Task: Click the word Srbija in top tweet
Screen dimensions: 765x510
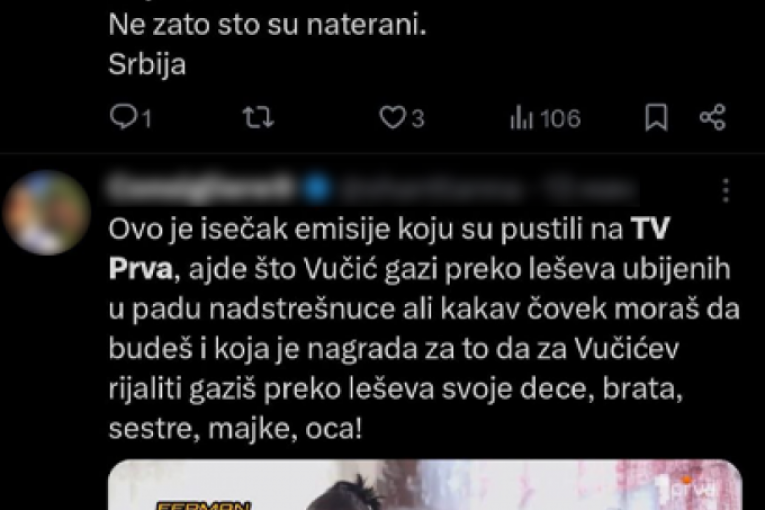Action: [147, 64]
